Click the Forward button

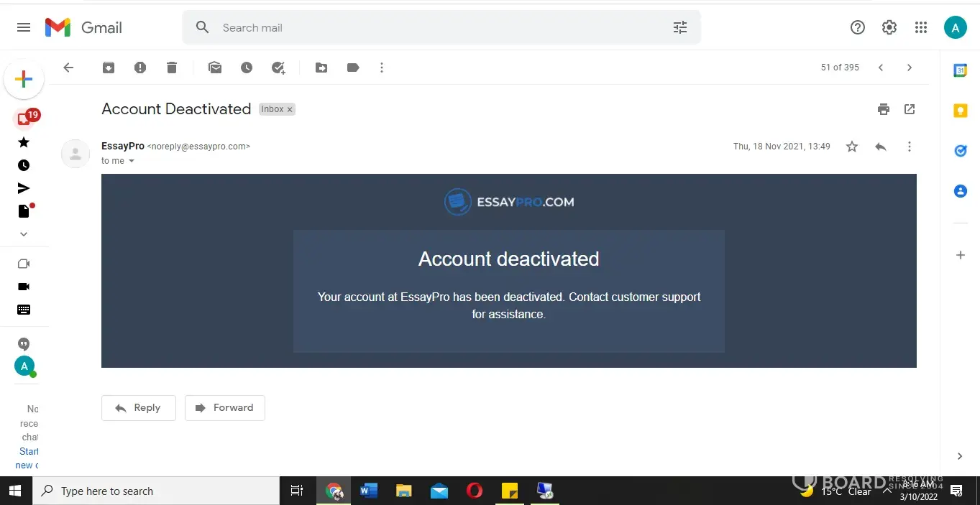(x=225, y=407)
